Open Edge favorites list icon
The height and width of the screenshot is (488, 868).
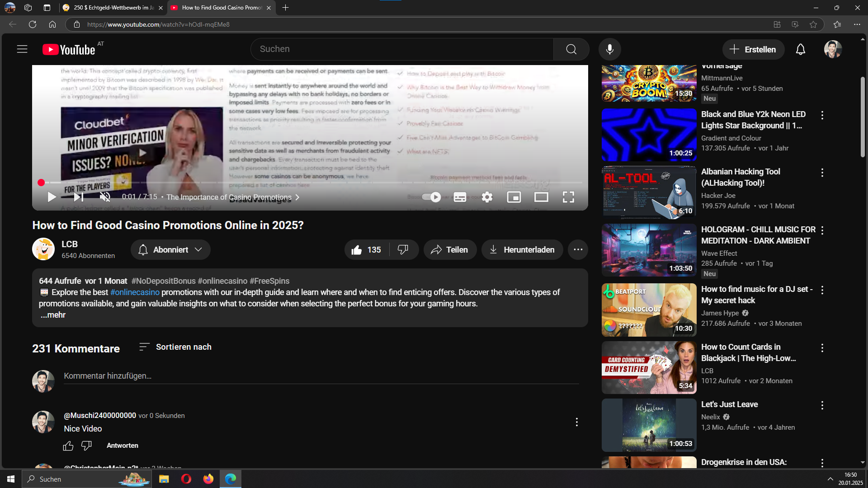click(837, 24)
